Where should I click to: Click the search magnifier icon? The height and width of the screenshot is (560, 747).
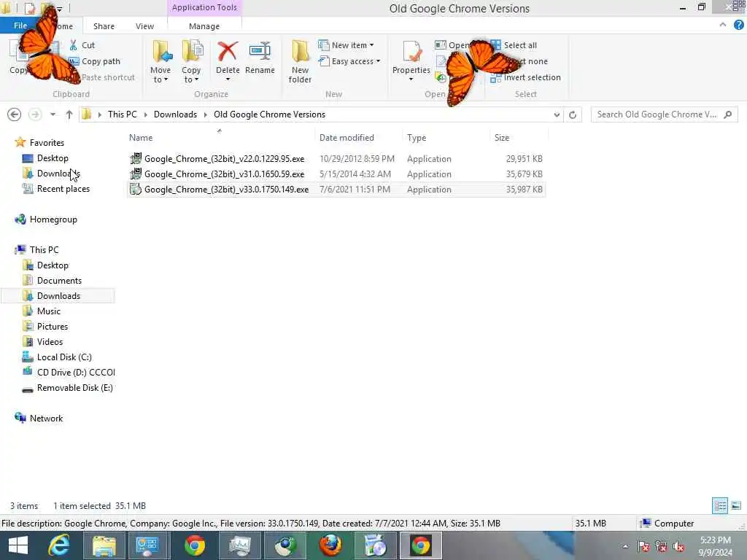click(x=727, y=114)
